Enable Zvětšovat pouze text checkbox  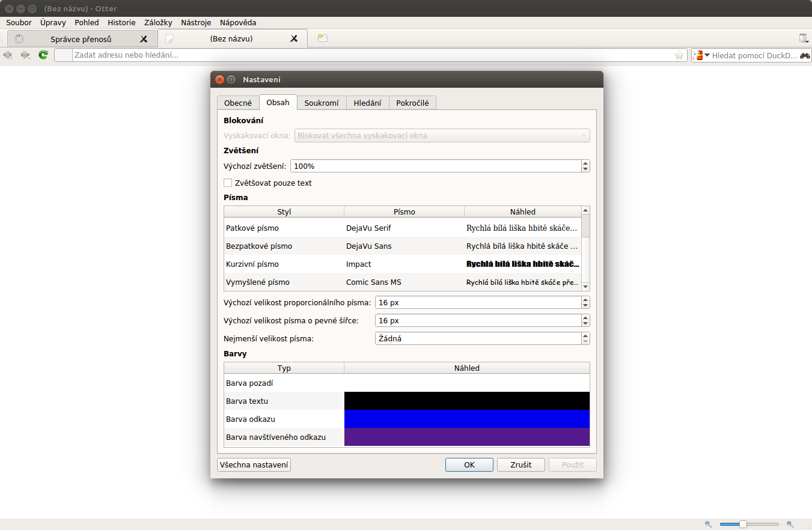point(228,183)
